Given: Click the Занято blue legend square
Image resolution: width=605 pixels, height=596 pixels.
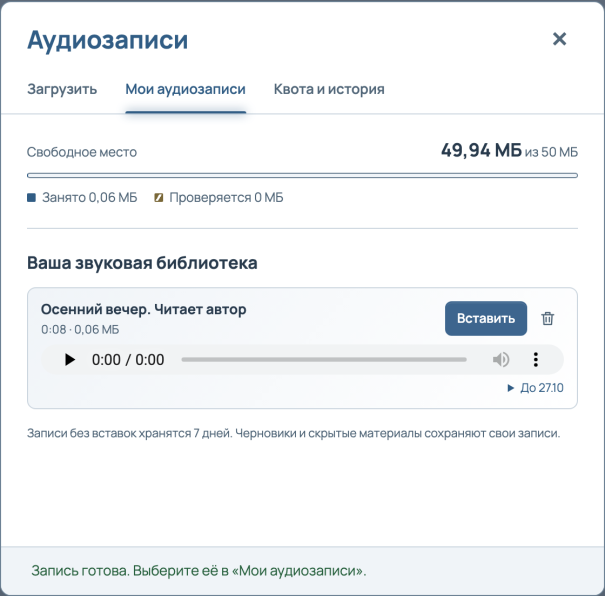Looking at the screenshot, I should [31, 198].
